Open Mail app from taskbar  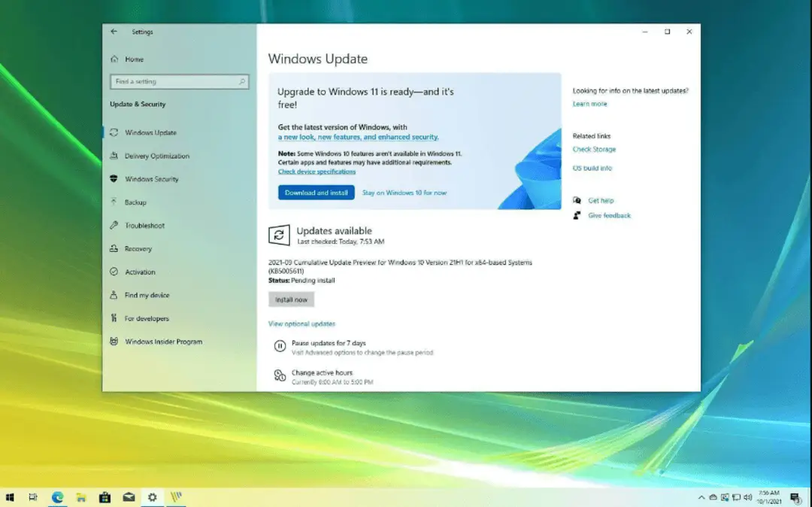(129, 498)
